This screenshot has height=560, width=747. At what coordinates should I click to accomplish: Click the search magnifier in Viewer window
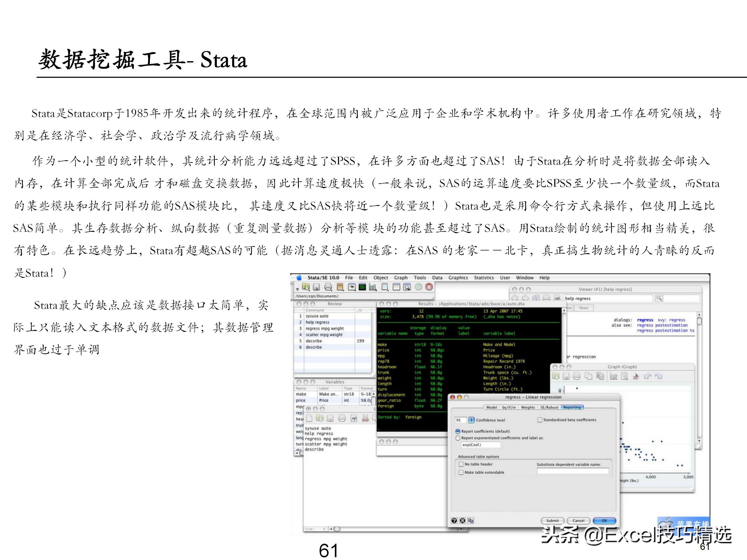tap(659, 298)
